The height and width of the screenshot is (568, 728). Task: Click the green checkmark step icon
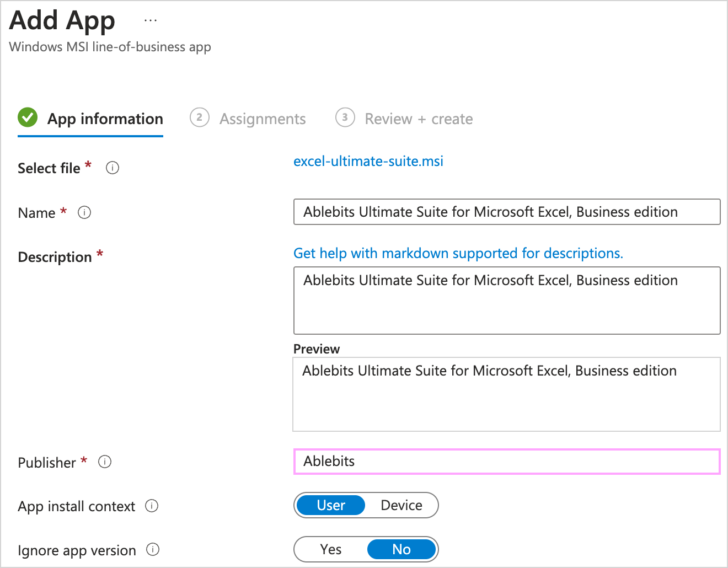28,117
